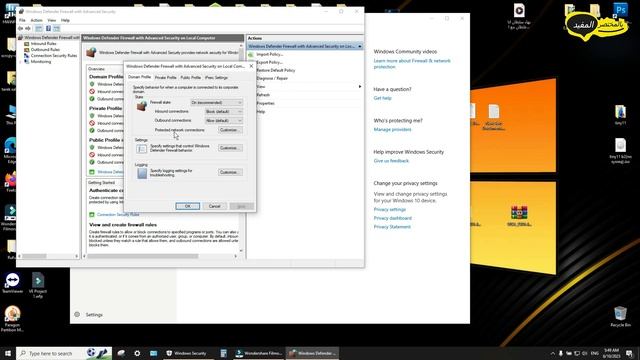Click Import Policy in Actions pane
Viewport: 640px width, 360px height.
coord(269,54)
